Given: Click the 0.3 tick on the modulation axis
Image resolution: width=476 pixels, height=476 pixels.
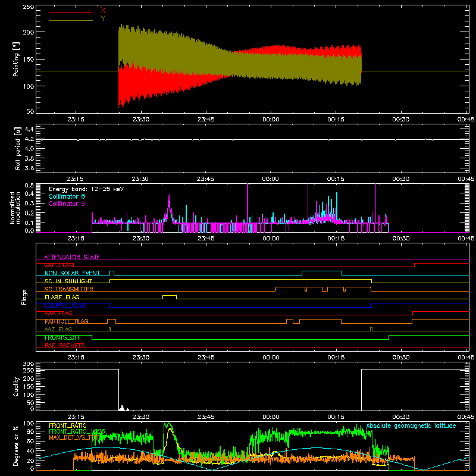Looking at the screenshot, I should [29, 203].
